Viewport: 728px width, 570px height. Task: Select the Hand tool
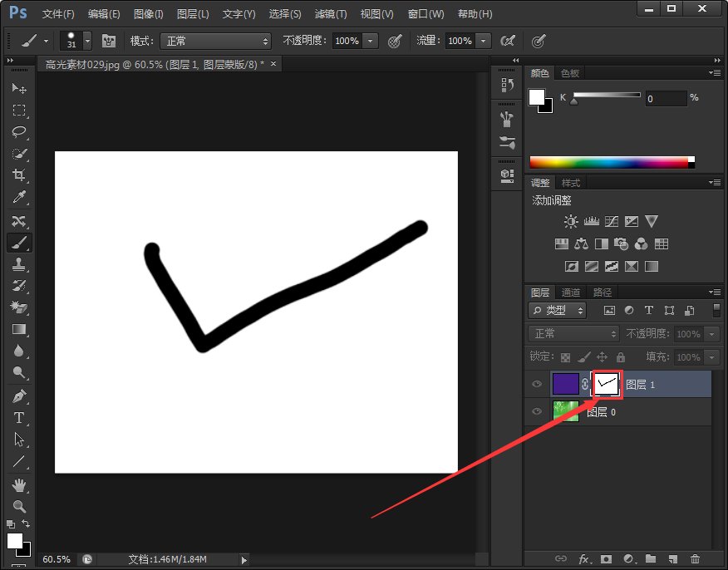[18, 484]
